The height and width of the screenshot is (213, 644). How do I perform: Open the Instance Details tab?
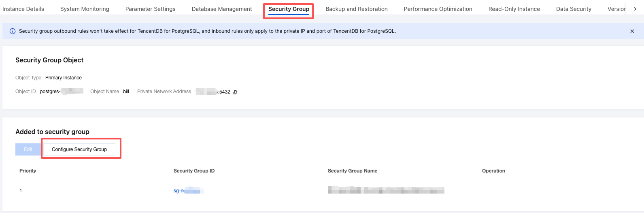click(x=23, y=9)
